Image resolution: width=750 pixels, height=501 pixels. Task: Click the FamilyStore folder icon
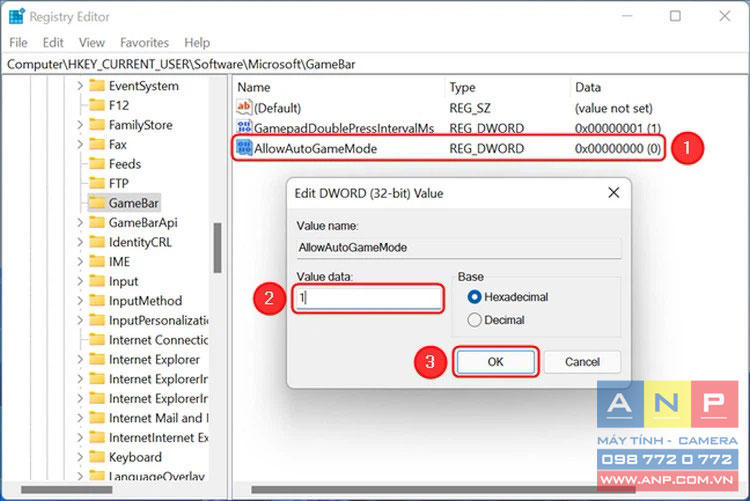[x=97, y=124]
